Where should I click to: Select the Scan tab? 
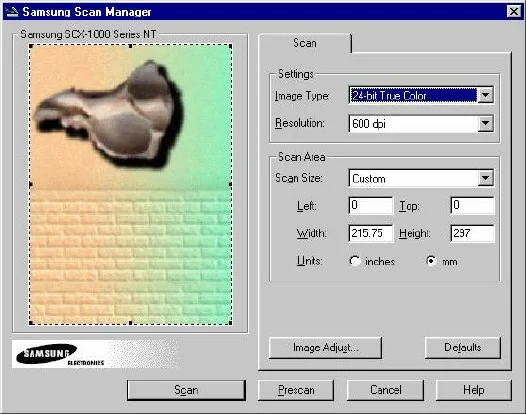pyautogui.click(x=305, y=43)
